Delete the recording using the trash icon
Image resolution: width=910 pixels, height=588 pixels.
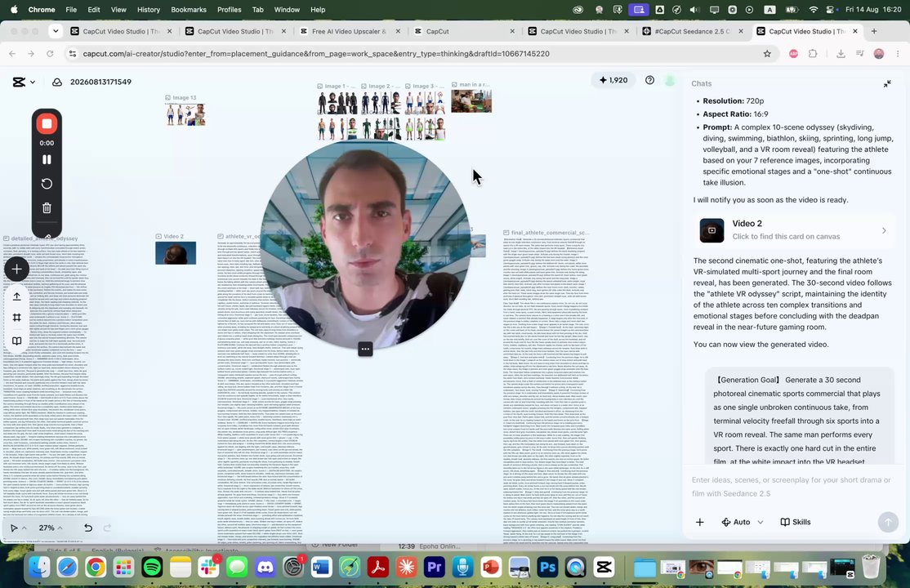tap(47, 207)
